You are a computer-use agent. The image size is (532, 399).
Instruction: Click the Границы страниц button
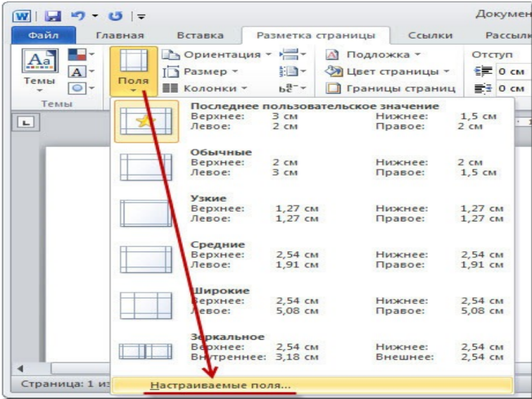coord(391,88)
